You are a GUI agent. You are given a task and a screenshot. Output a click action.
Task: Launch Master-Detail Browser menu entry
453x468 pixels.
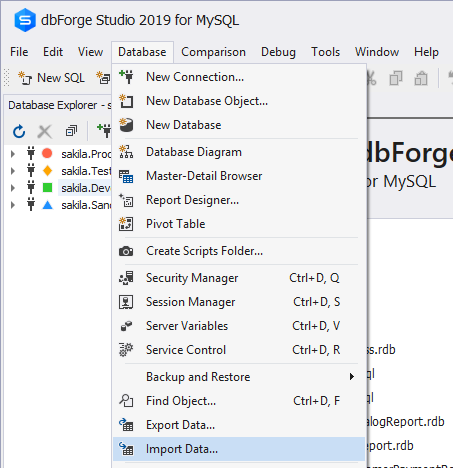click(239, 176)
